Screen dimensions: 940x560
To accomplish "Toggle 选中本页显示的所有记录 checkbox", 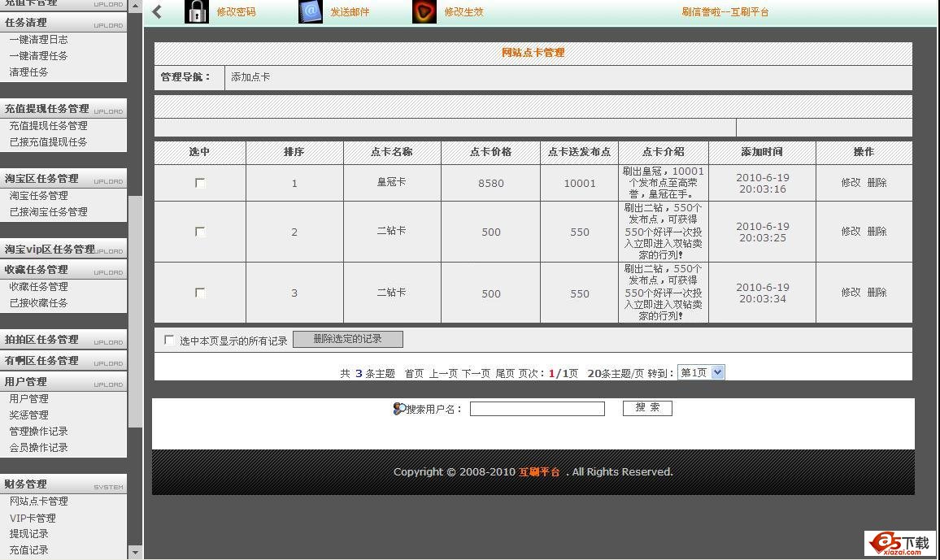I will click(x=169, y=341).
